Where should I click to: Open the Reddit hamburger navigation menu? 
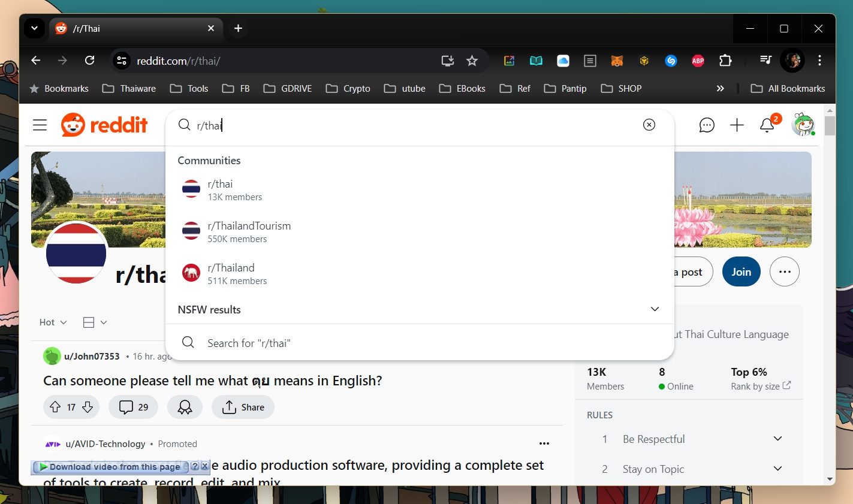[x=40, y=125]
